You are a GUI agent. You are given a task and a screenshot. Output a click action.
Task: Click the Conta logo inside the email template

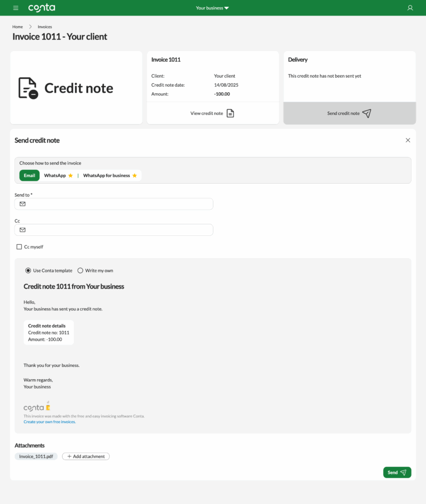click(34, 406)
